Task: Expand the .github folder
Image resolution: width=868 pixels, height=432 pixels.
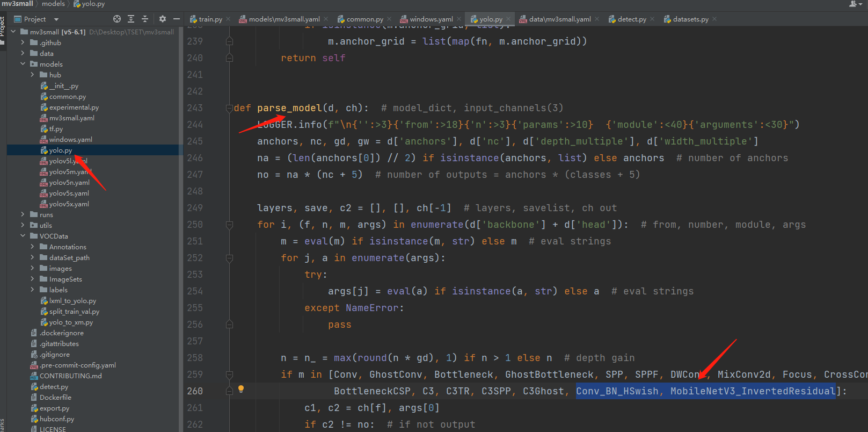Action: click(23, 42)
